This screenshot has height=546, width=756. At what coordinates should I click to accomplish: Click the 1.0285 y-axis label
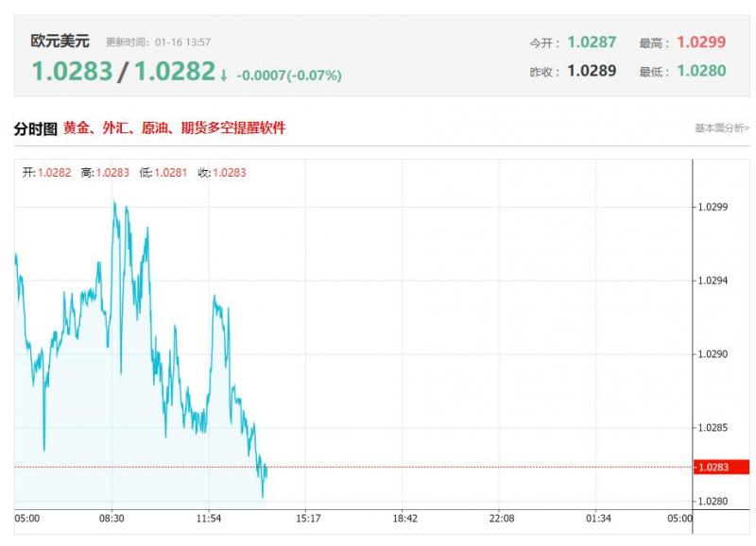click(x=713, y=428)
